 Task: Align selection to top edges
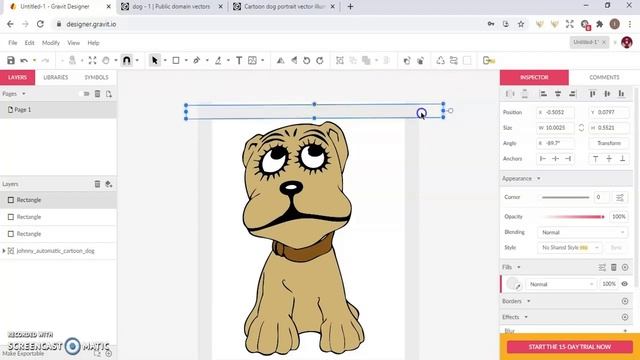593,94
